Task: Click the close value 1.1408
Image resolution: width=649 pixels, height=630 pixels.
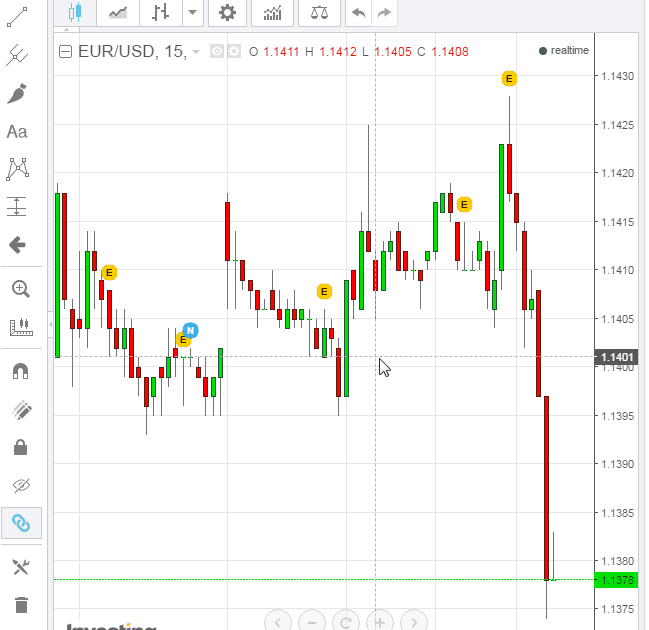Action: (x=450, y=52)
